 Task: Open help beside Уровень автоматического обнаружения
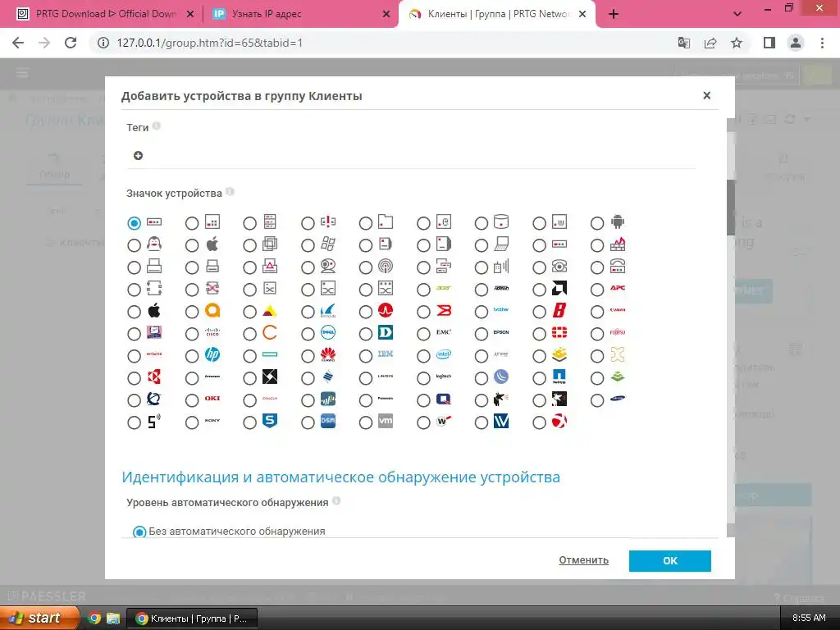pyautogui.click(x=336, y=501)
